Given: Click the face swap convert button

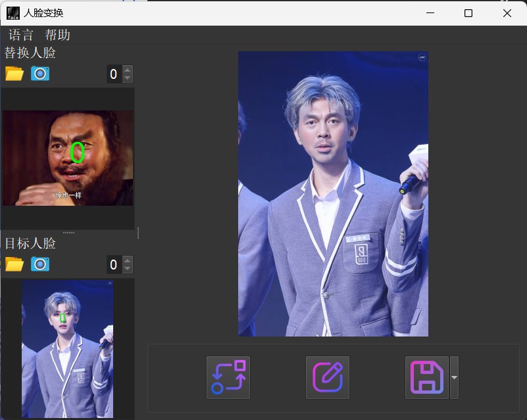Looking at the screenshot, I should coord(228,377).
